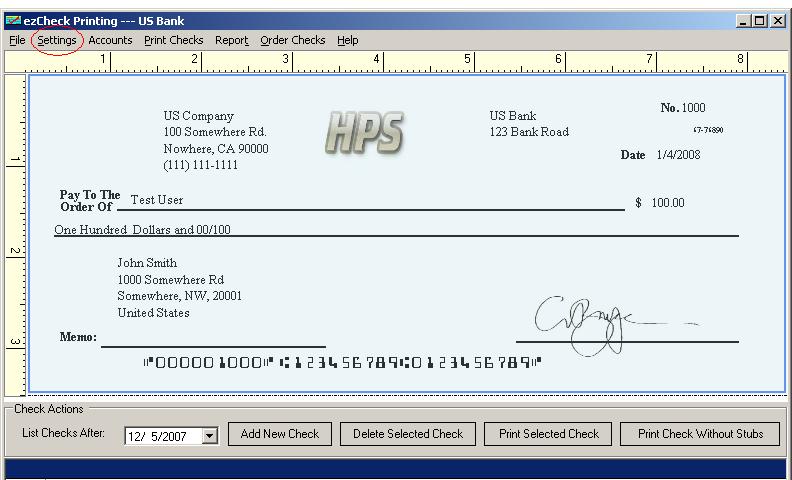This screenshot has width=792, height=480.
Task: Click the check amount 100.00
Action: [x=668, y=203]
